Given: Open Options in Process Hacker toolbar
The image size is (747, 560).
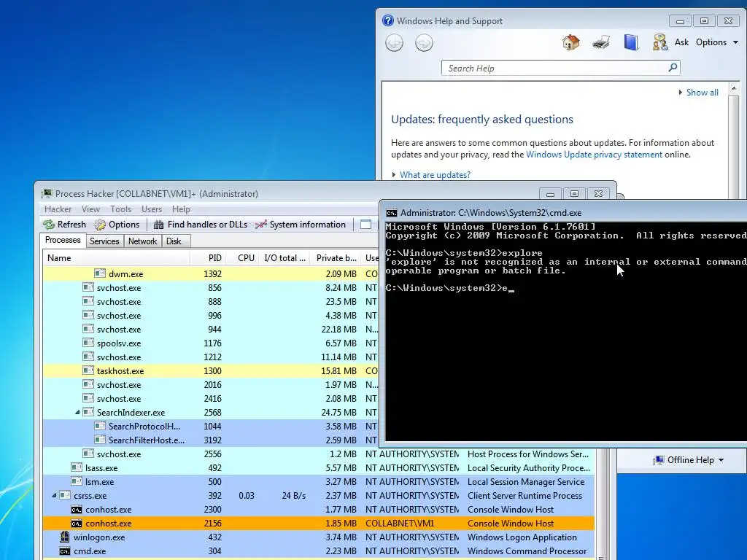Looking at the screenshot, I should (x=117, y=225).
